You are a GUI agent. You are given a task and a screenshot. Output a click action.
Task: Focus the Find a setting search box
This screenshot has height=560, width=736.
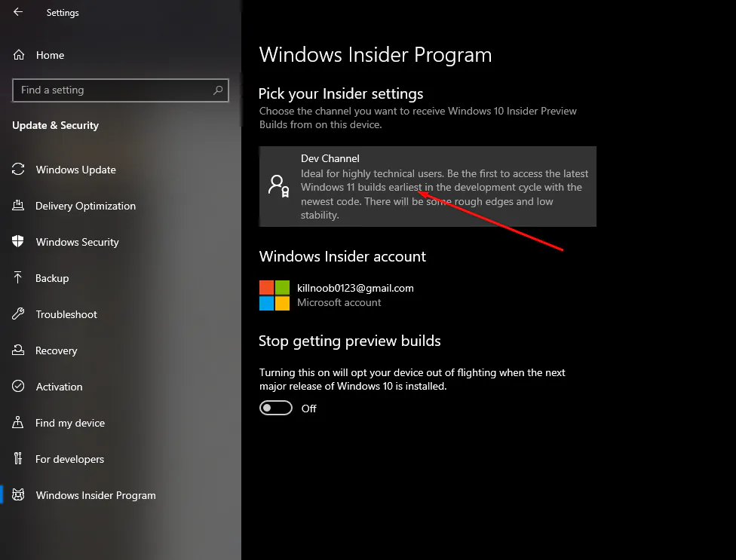click(x=121, y=90)
